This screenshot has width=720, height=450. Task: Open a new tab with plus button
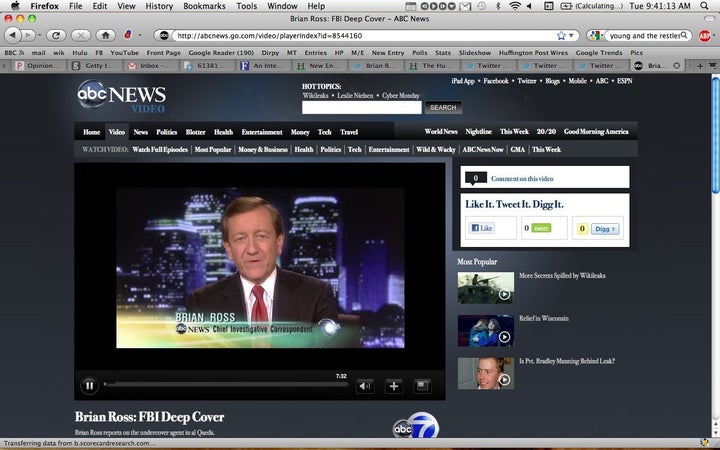(x=700, y=66)
